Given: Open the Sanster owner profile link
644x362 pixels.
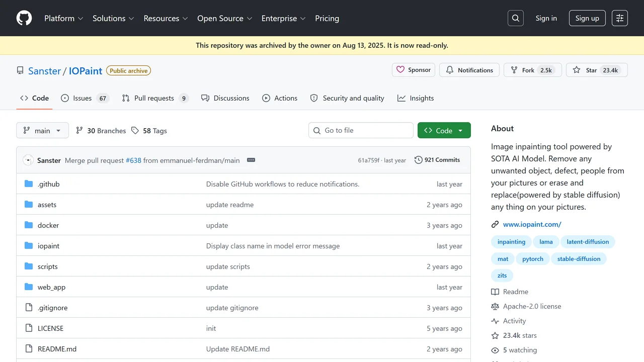Looking at the screenshot, I should coord(44,71).
